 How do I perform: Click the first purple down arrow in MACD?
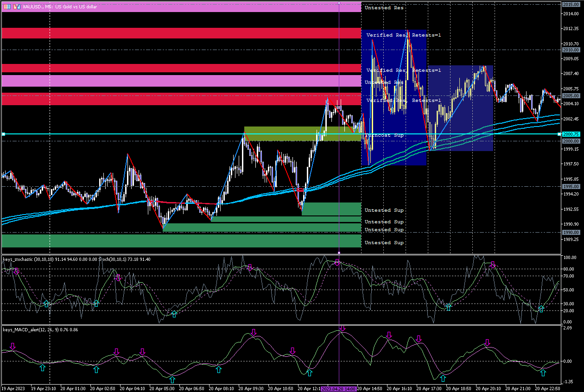click(13, 346)
